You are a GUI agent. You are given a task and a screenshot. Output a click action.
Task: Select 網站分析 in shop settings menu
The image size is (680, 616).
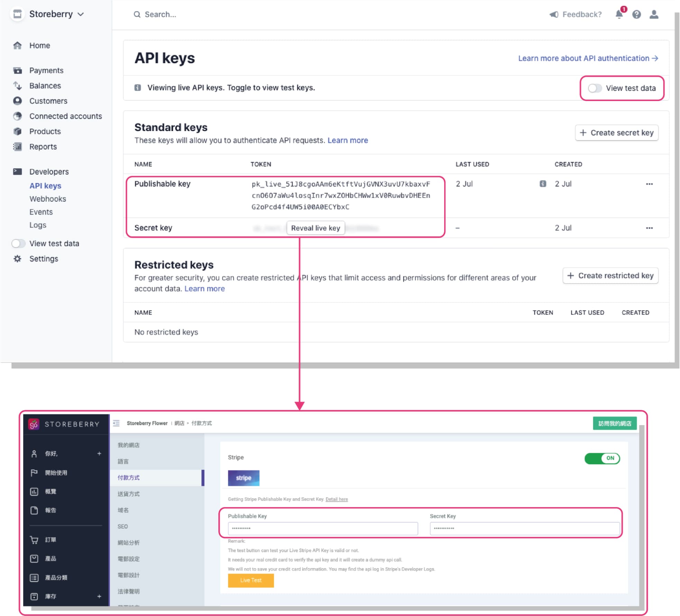tap(128, 543)
